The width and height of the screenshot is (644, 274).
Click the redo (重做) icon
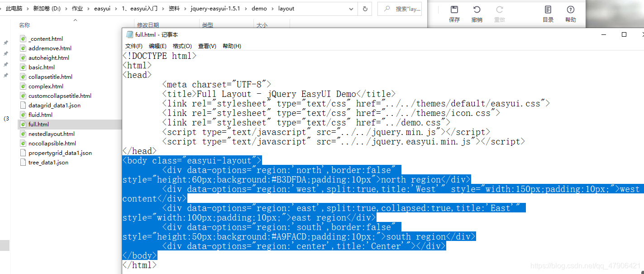point(500,10)
